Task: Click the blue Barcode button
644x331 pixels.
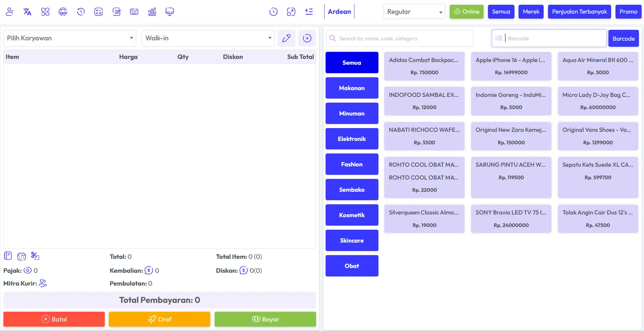Action: tap(624, 38)
